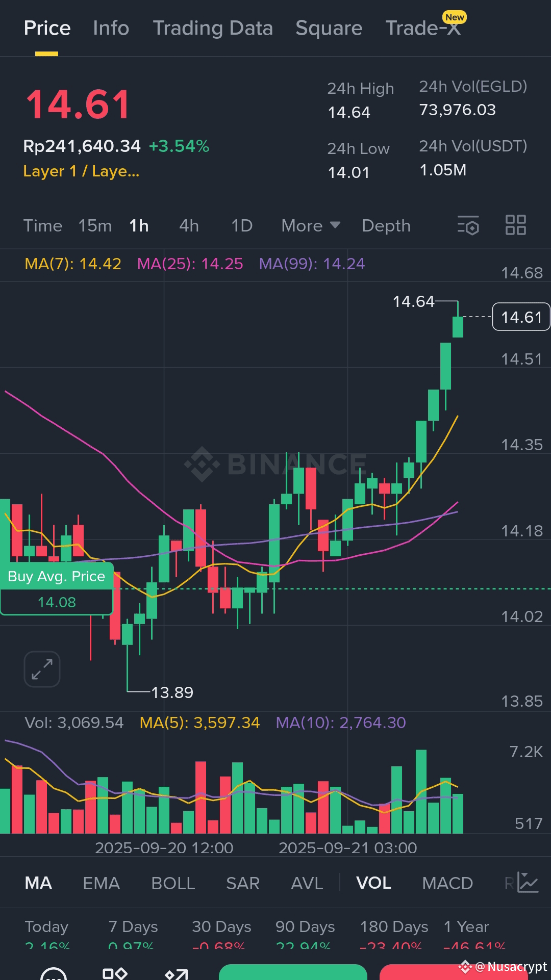
Task: Open the four-square grid layout icon
Action: [x=515, y=225]
